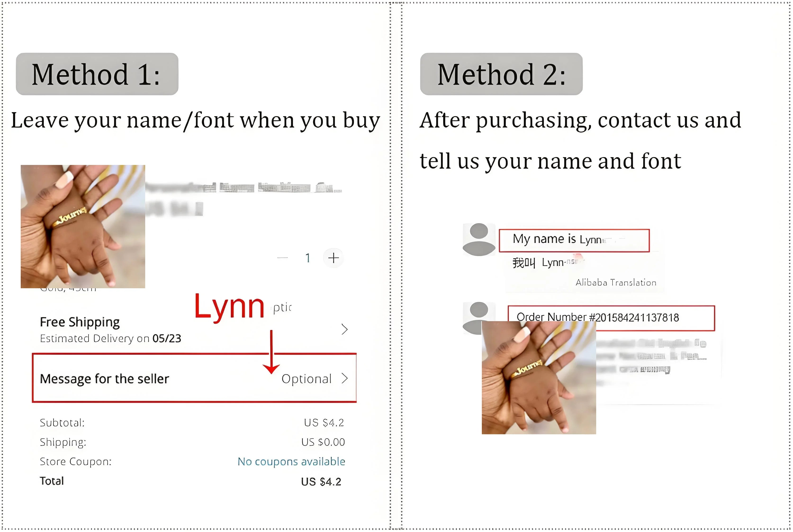The height and width of the screenshot is (532, 793).
Task: Select the 'My name is Lynn' message
Action: [574, 240]
